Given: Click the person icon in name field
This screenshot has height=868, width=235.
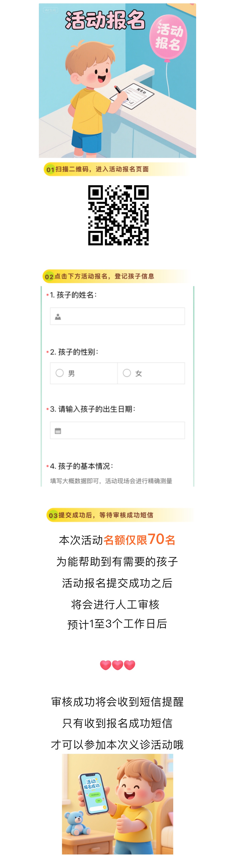Looking at the screenshot, I should click(x=58, y=317).
